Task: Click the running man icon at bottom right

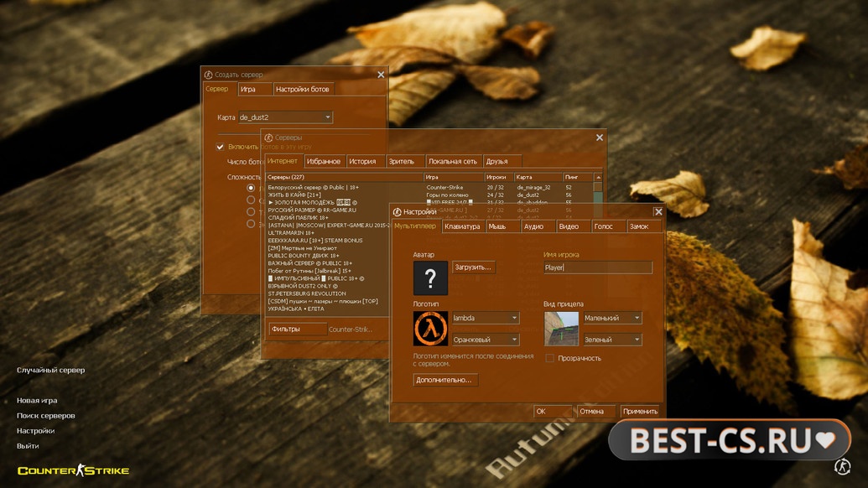Action: (842, 466)
